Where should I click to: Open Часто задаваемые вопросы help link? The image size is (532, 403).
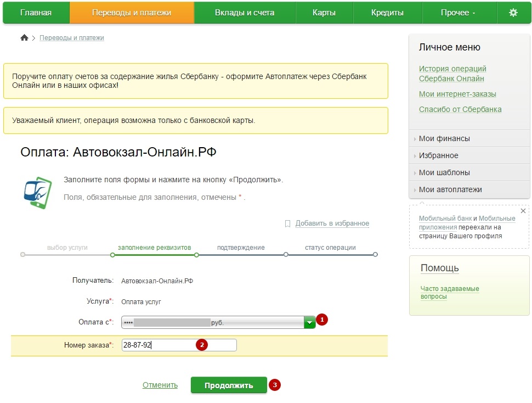(x=450, y=292)
